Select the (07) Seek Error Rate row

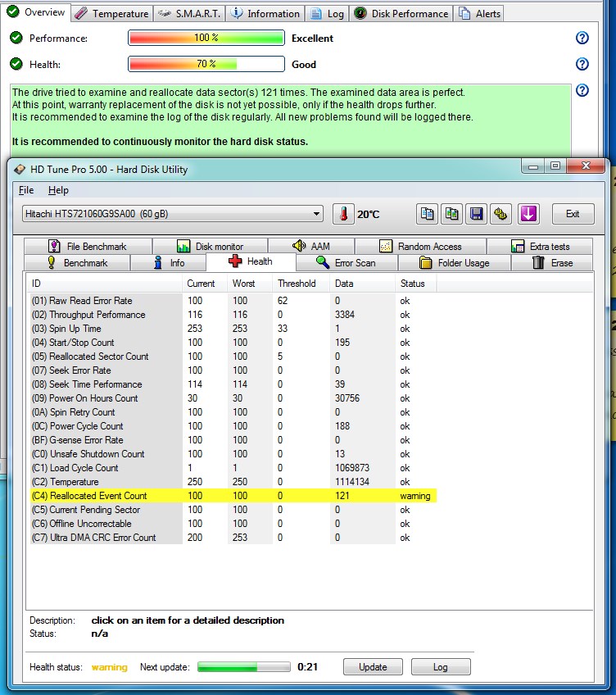(233, 370)
